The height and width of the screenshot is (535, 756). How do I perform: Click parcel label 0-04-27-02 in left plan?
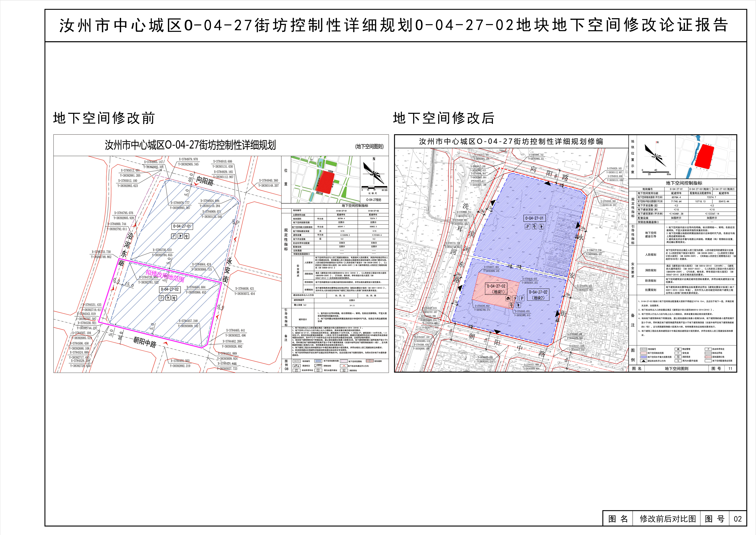(170, 289)
